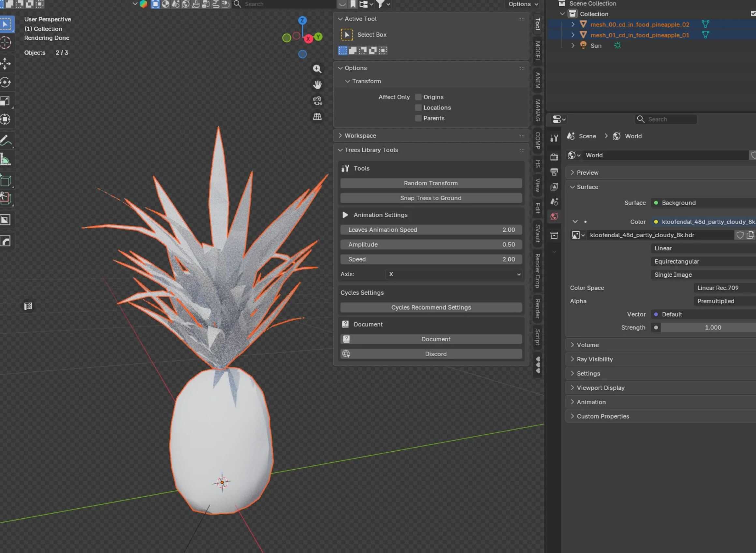Click the Snap Trees to Ground button
This screenshot has width=756, height=553.
431,198
